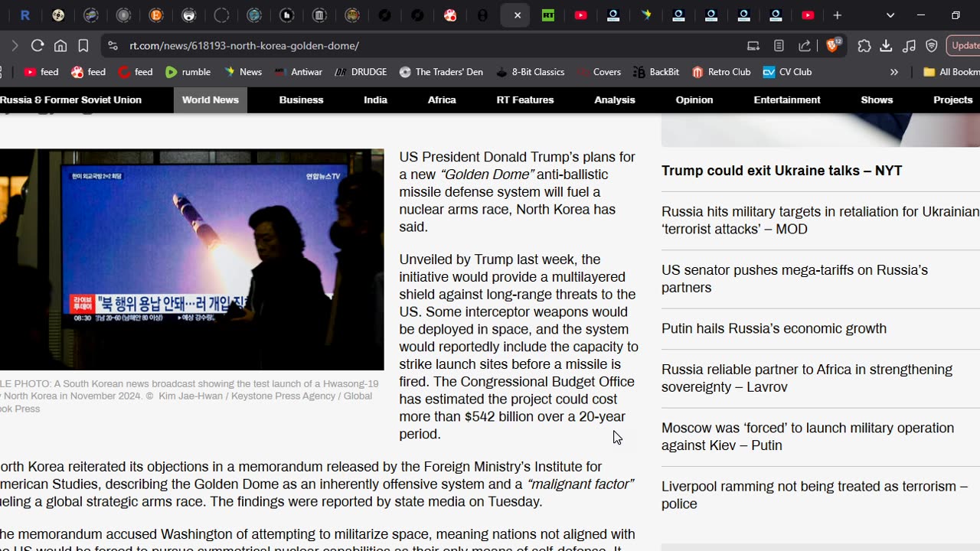Go to the browser home page icon
This screenshot has width=980, height=551.
(60, 46)
